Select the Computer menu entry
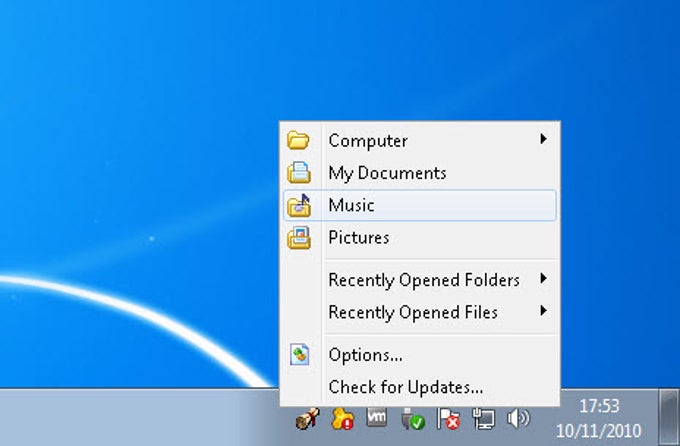 (420, 141)
